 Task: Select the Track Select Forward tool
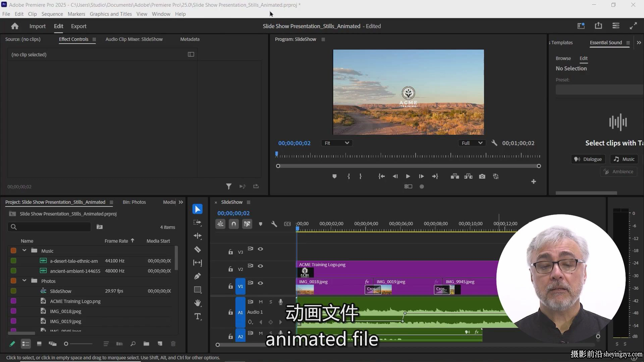click(198, 223)
